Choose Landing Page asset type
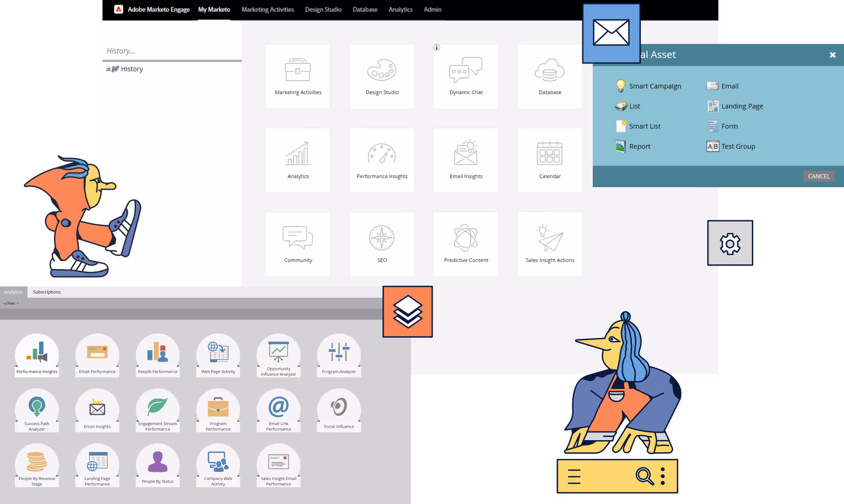 742,106
